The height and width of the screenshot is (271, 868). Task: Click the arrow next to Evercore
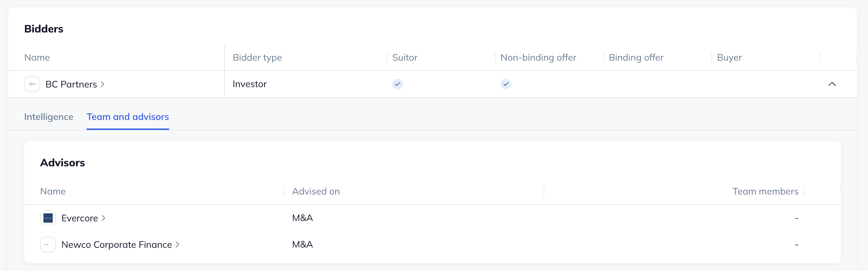coord(103,218)
